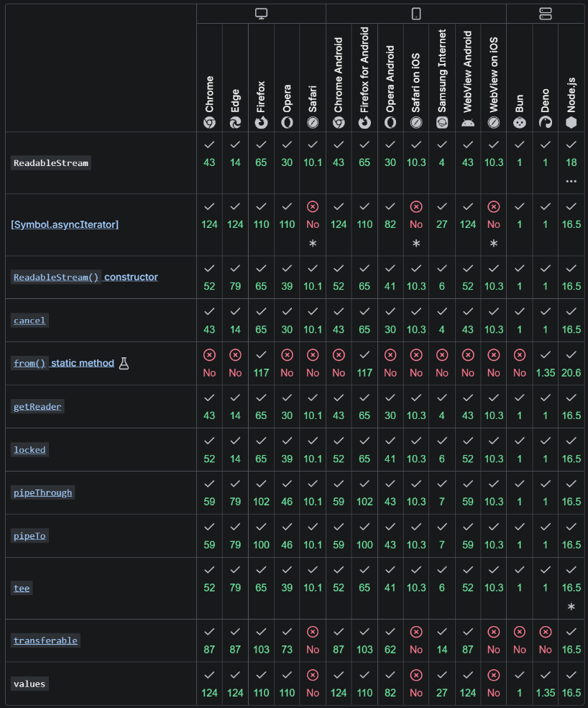This screenshot has height=708, width=588.
Task: Open the locked property link
Action: point(29,450)
